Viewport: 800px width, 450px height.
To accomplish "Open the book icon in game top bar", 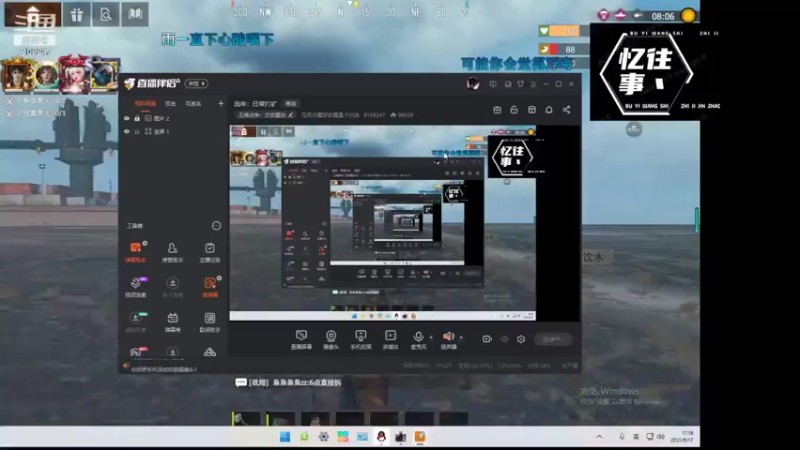I will [135, 14].
